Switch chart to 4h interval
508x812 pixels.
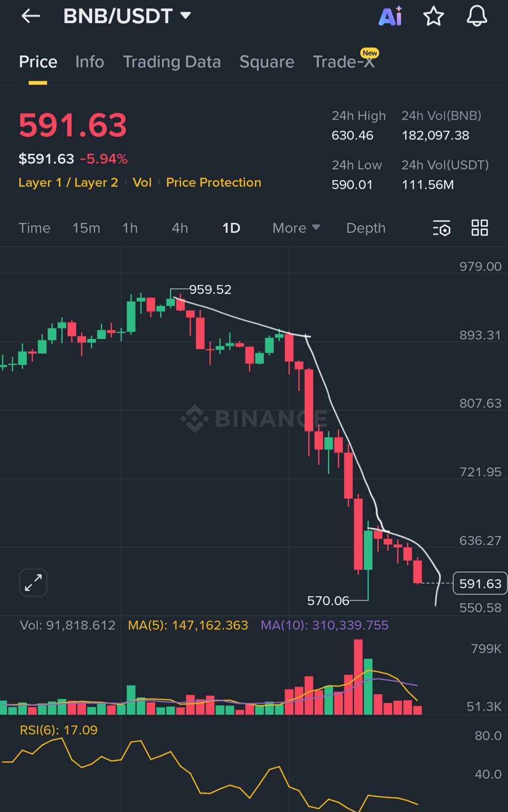pos(180,228)
